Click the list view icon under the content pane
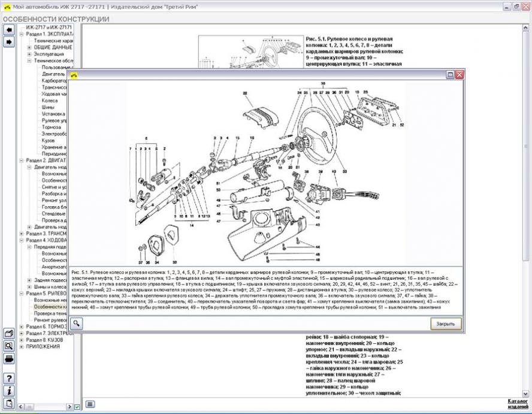This screenshot has height=414, width=532. coord(90,404)
